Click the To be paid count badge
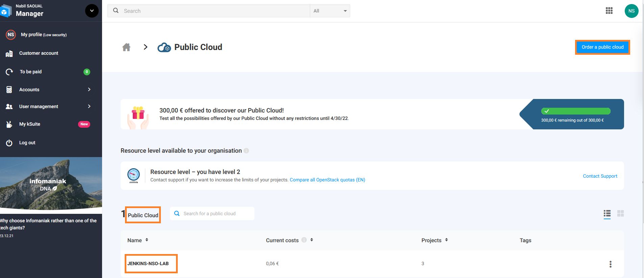This screenshot has width=644, height=278. pos(87,72)
